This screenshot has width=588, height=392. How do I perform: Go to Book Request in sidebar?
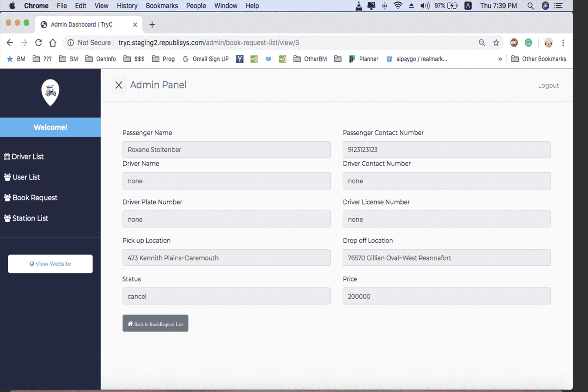point(30,197)
